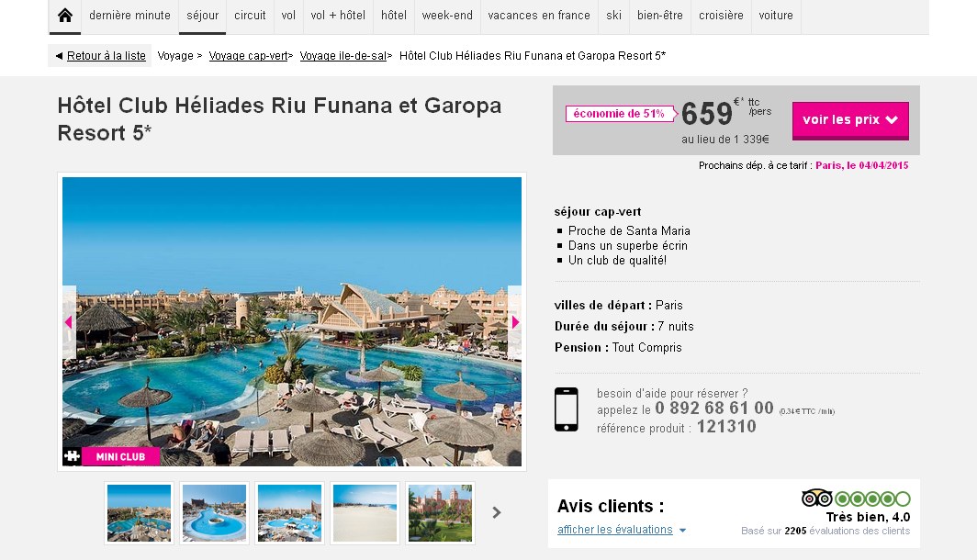Open the croisière menu item
977x560 pixels.
click(x=721, y=16)
